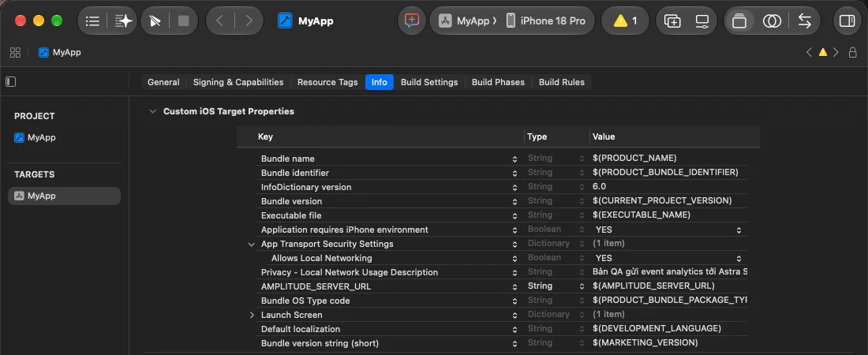Change Application requires iPhone environment YES value
Screen dimensions: 868x355
[668, 230]
